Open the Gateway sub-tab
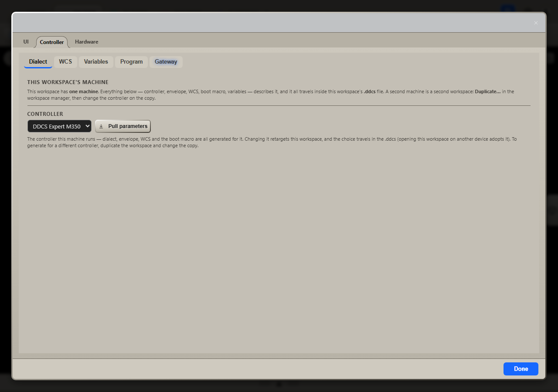The height and width of the screenshot is (392, 558). (x=166, y=62)
